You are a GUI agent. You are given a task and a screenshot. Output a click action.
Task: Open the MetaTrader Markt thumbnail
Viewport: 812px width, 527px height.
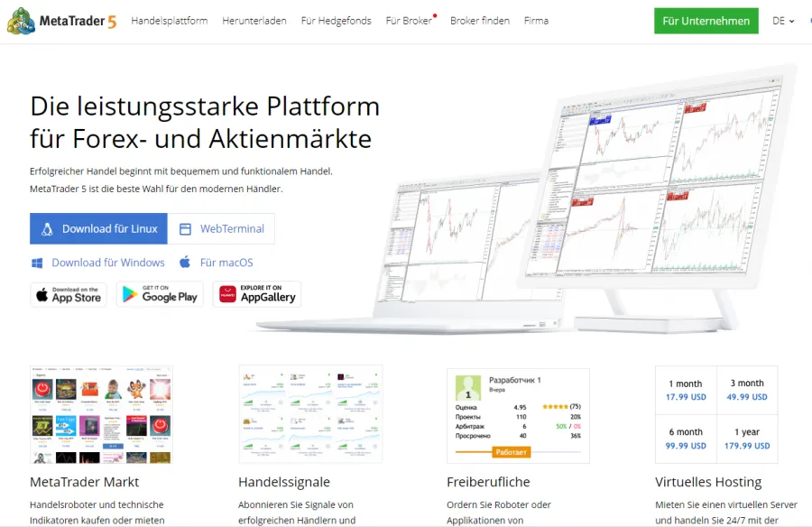101,414
